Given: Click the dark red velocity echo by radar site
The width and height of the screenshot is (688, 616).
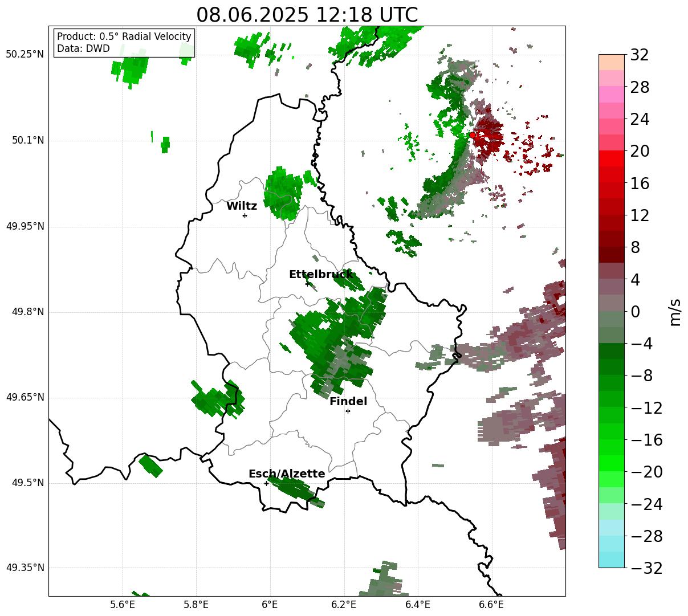Looking at the screenshot, I should (x=488, y=136).
